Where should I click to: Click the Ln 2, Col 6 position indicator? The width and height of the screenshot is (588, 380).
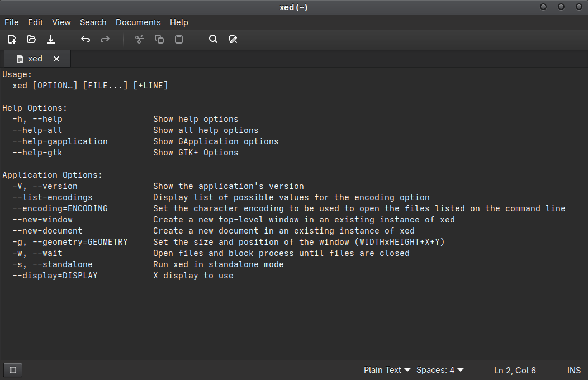point(515,370)
